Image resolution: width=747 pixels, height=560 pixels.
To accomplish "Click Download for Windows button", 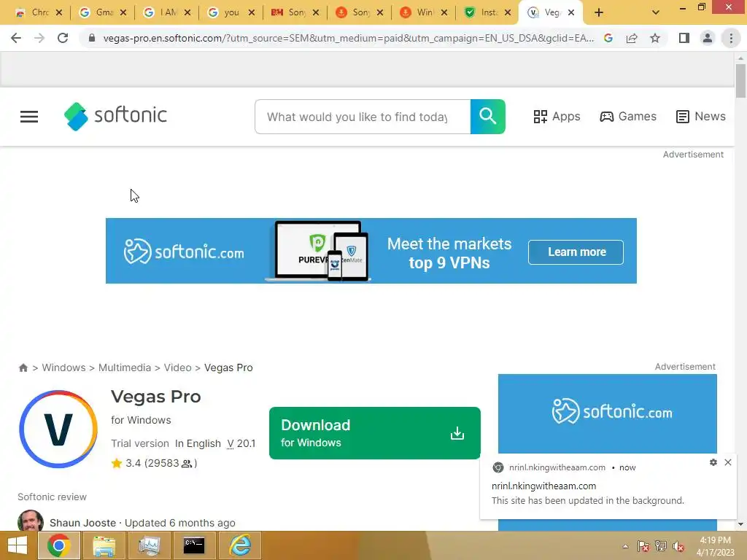I will tap(375, 433).
